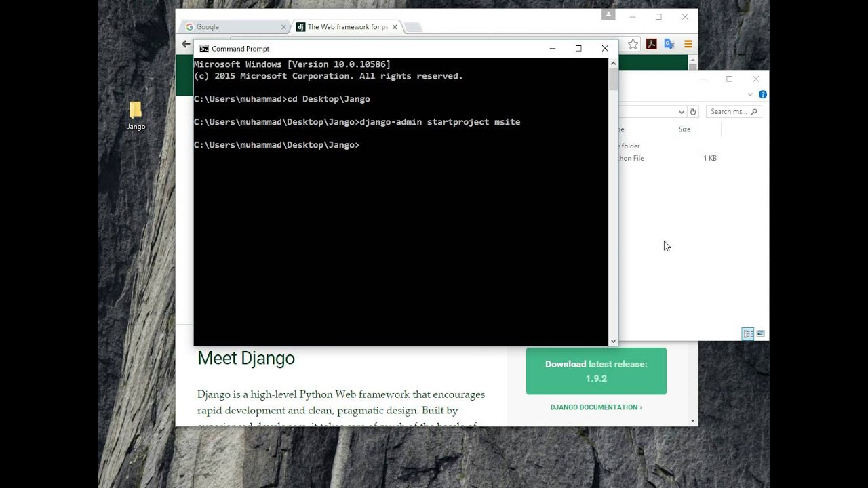Click the cd Desktop\Jango command line

(282, 99)
